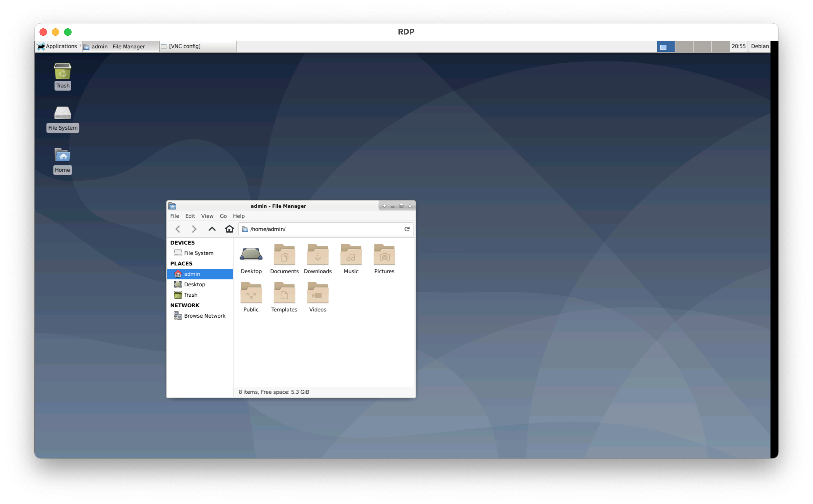813x504 pixels.
Task: Click the Home toolbar icon
Action: coord(229,229)
